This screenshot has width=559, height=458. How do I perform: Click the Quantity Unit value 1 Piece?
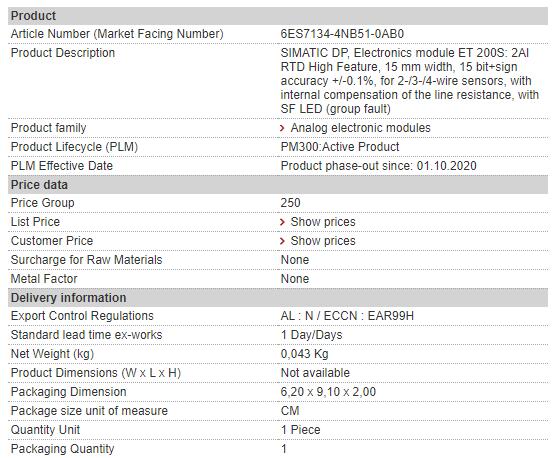[300, 430]
